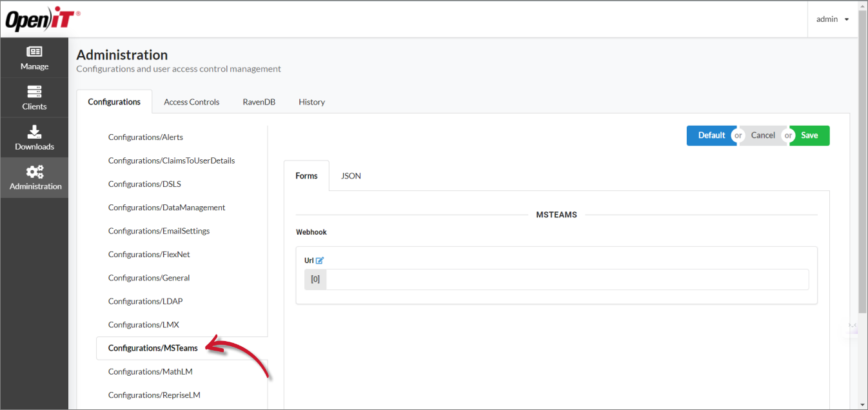Switch to the Access Controls tab

[x=192, y=102]
